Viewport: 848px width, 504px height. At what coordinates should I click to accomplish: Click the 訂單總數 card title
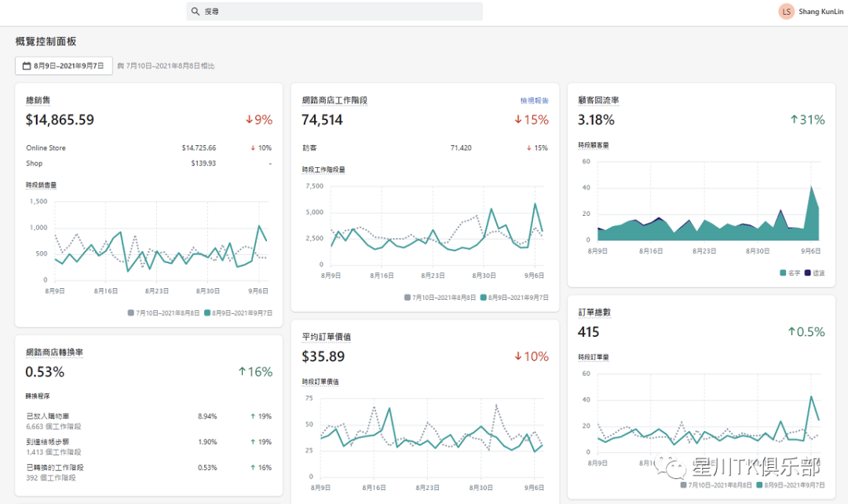click(x=594, y=312)
